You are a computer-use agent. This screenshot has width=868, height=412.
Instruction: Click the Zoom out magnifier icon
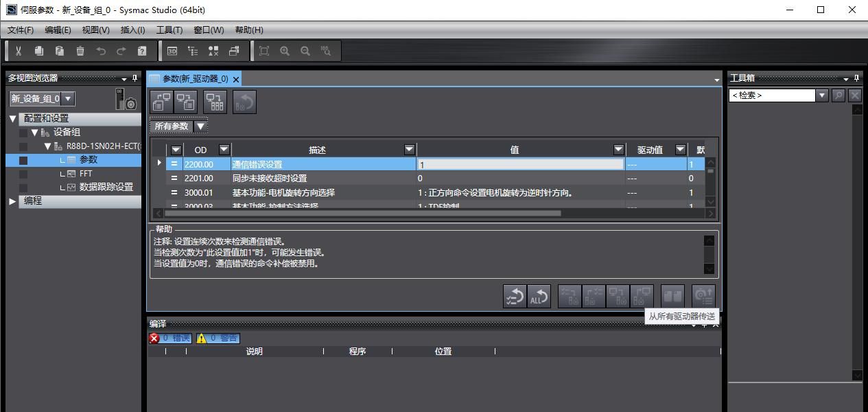click(305, 51)
